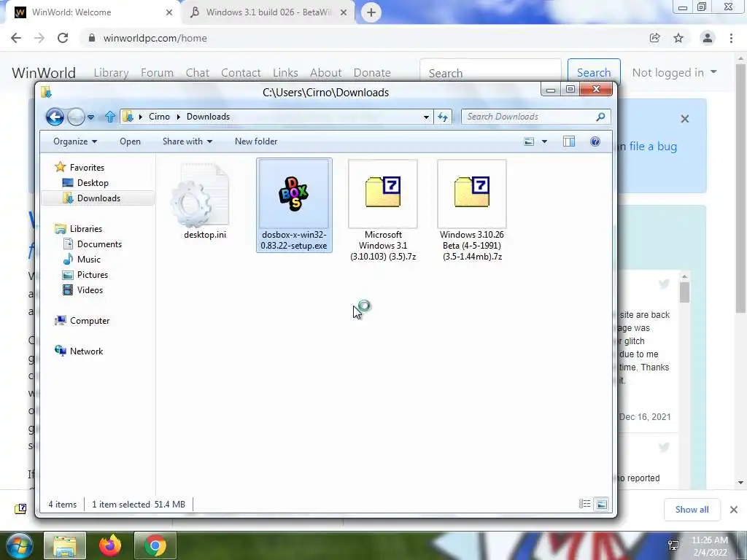The width and height of the screenshot is (747, 560).
Task: View site lock info in Chrome
Action: 92,38
